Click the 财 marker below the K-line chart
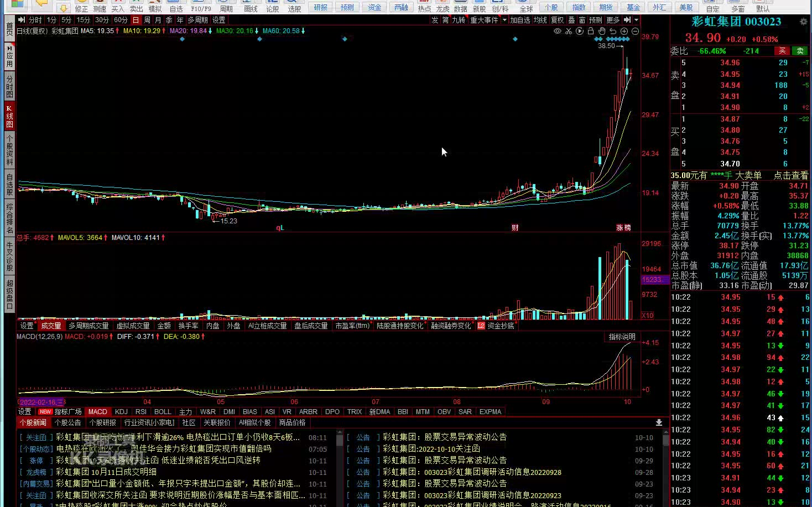 tap(515, 228)
